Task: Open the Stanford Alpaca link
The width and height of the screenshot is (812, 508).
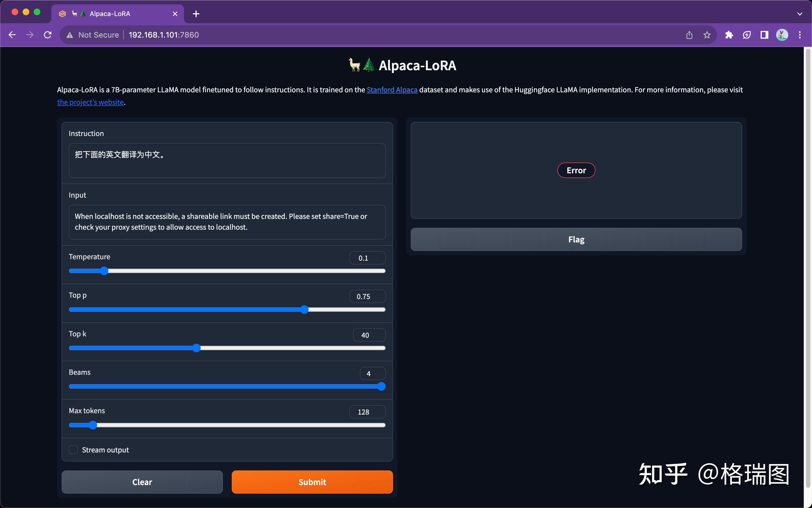Action: tap(392, 90)
